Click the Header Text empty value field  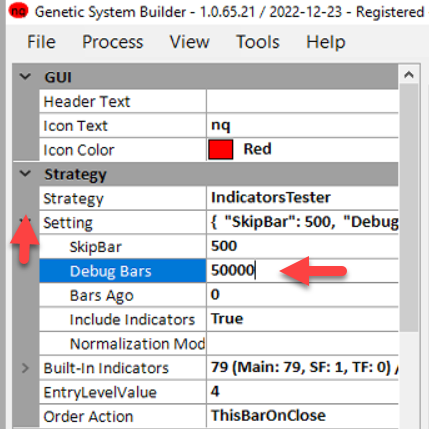(x=302, y=101)
